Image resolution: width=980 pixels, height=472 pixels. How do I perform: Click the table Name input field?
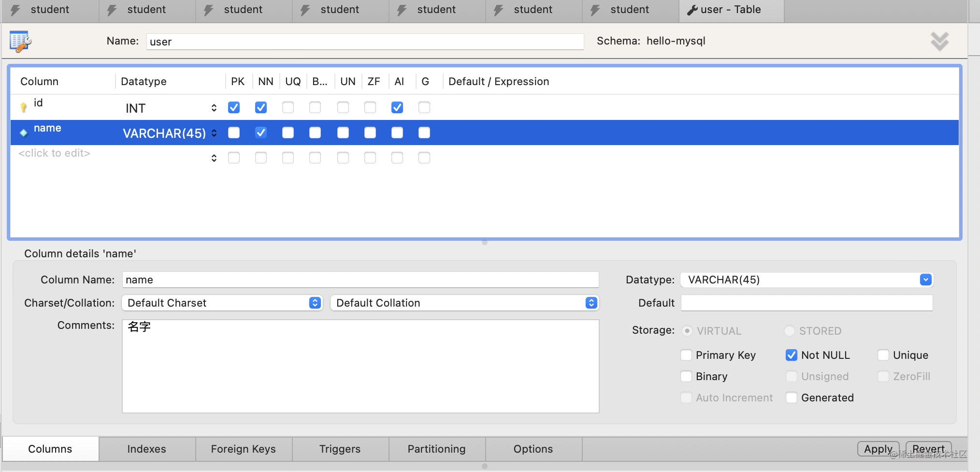coord(365,42)
